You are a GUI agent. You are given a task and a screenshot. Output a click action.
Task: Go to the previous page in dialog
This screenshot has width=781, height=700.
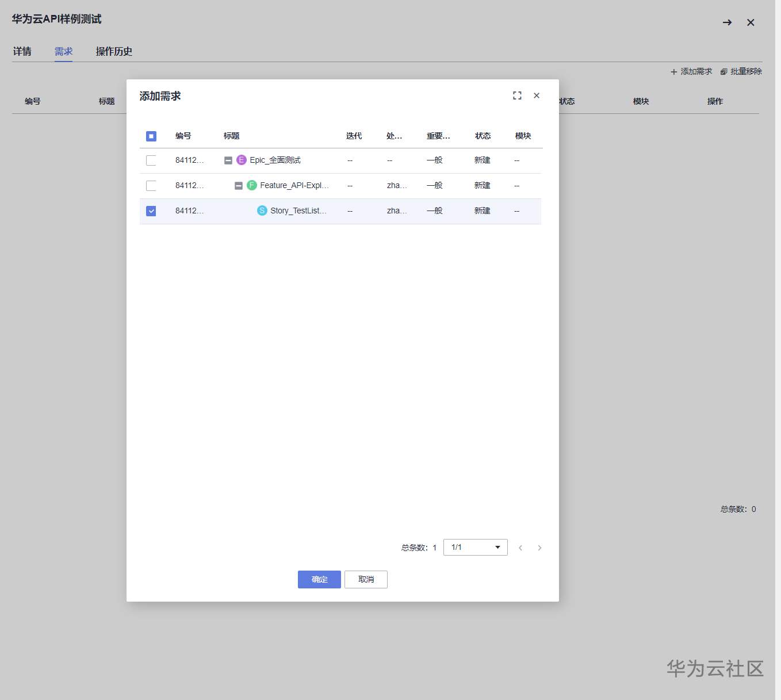point(520,548)
